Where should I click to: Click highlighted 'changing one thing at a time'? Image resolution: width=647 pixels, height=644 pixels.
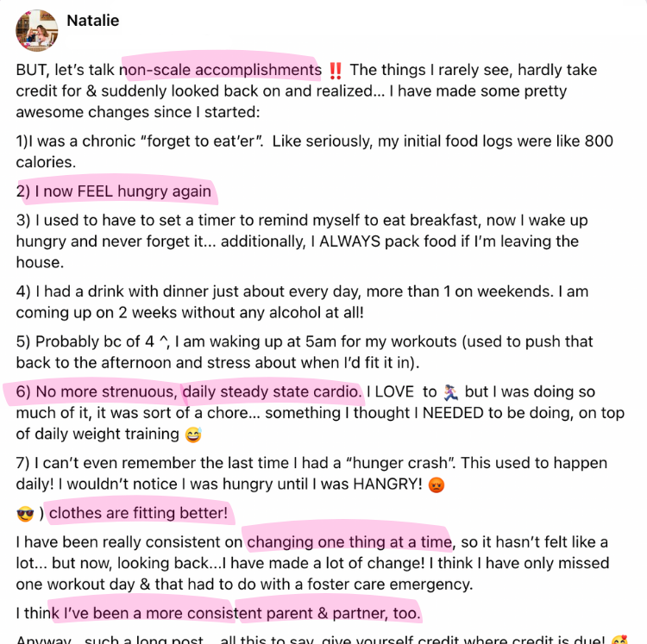[349, 542]
